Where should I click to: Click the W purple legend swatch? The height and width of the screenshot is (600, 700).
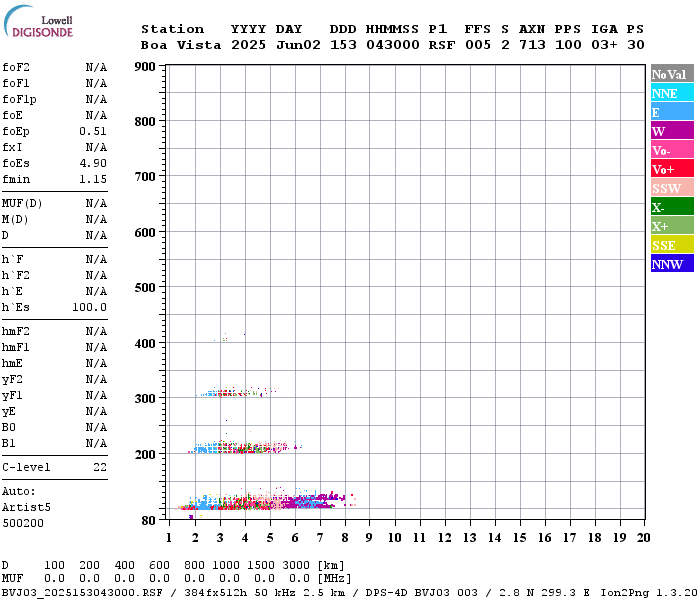click(672, 130)
